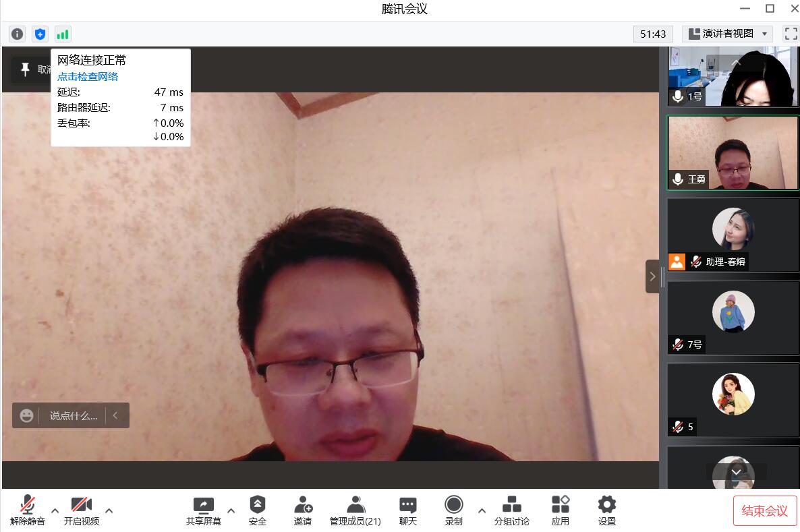Expand share screen options arrow

click(x=231, y=510)
